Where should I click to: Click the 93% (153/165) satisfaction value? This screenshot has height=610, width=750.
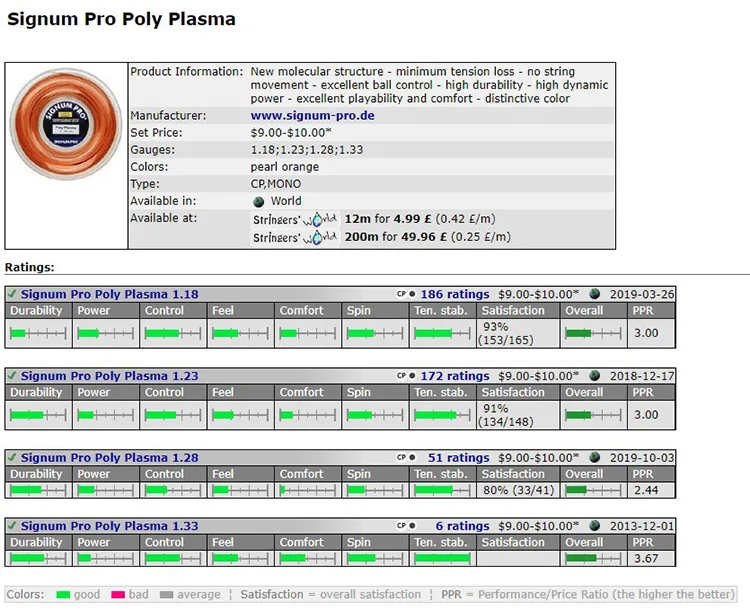coord(506,333)
